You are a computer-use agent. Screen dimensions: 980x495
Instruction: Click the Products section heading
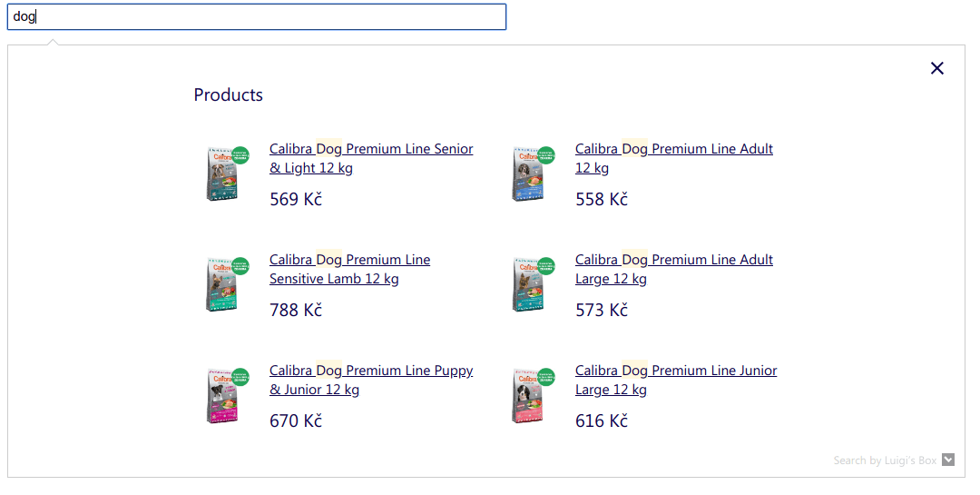point(229,94)
